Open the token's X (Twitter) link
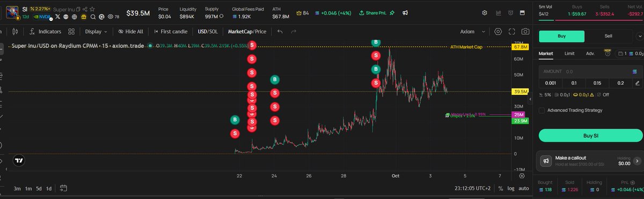This screenshot has height=199, width=644. pos(58,17)
